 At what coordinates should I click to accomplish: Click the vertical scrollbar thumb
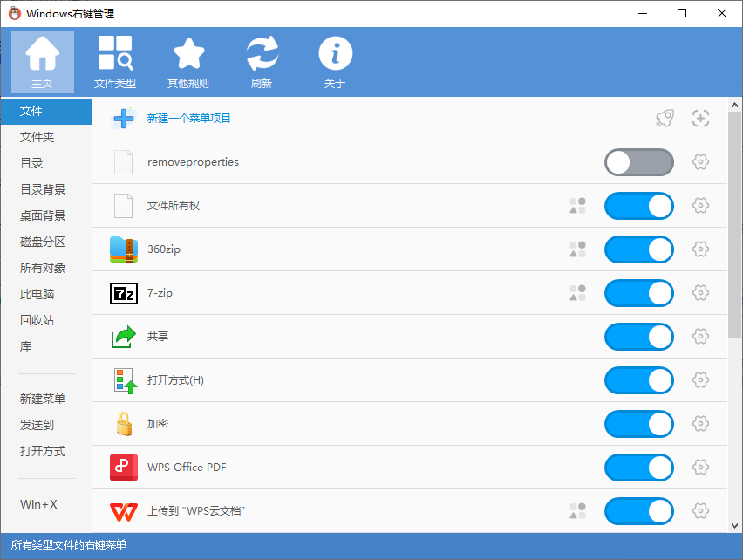[734, 224]
